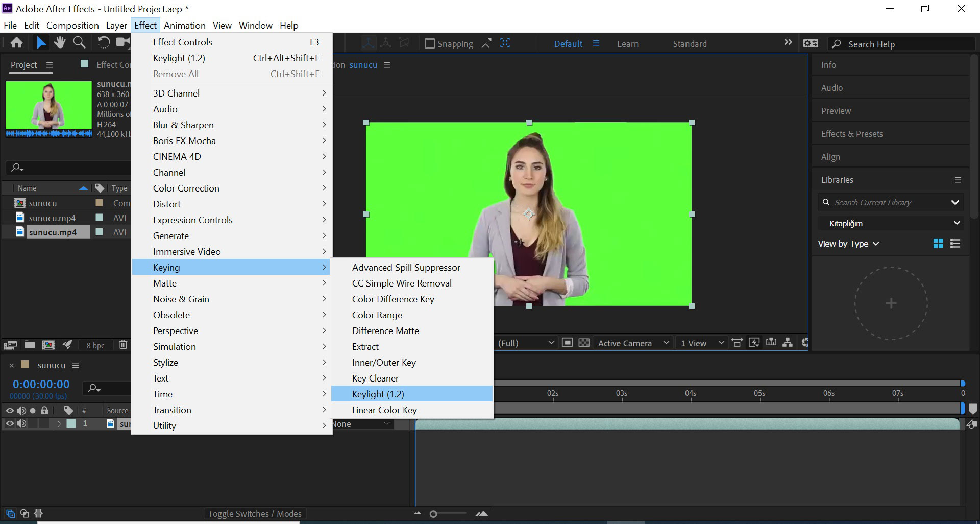This screenshot has width=980, height=524.
Task: Open the Default workspace menu icon
Action: [x=596, y=43]
